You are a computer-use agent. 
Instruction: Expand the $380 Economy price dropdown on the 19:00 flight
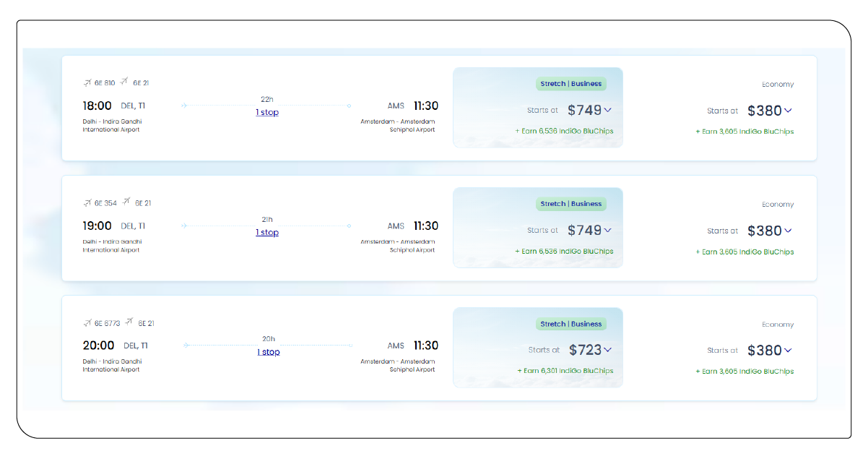click(x=786, y=231)
